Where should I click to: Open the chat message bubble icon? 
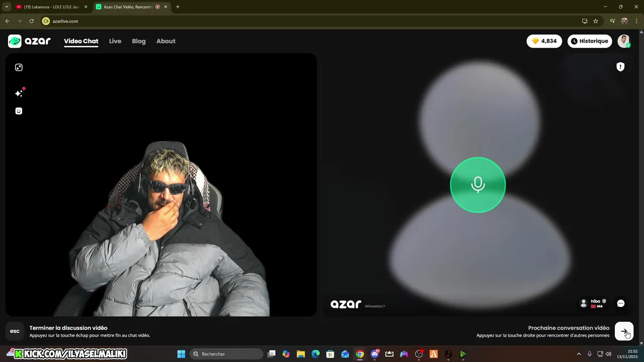click(621, 303)
